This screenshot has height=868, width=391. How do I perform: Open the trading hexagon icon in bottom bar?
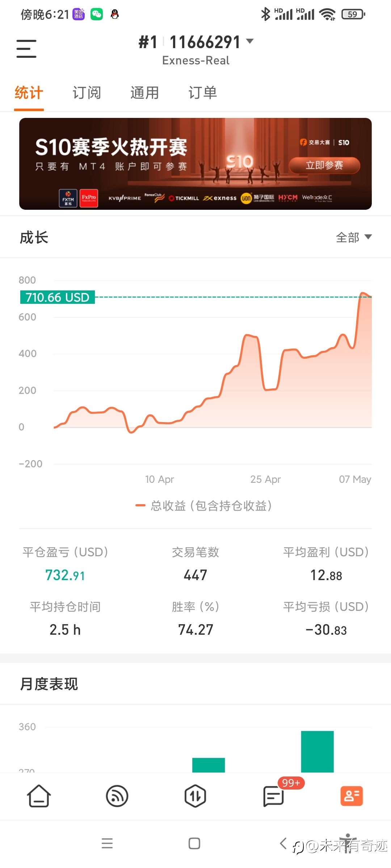[x=195, y=796]
